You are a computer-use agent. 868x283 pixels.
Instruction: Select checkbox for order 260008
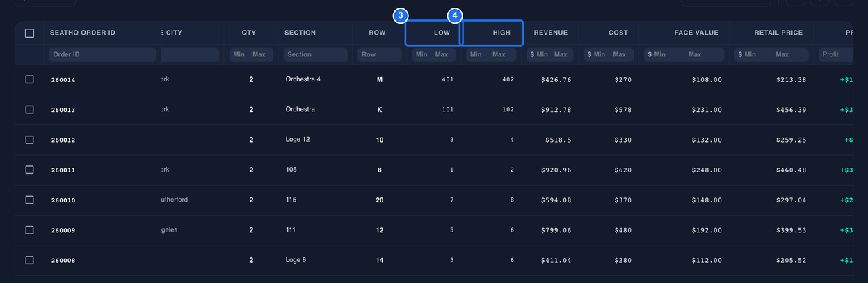[29, 260]
